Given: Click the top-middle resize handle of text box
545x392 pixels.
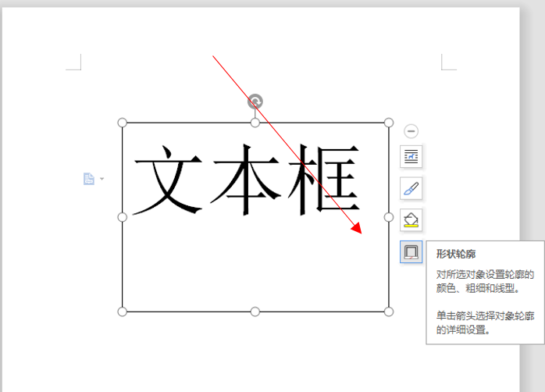Looking at the screenshot, I should click(255, 123).
